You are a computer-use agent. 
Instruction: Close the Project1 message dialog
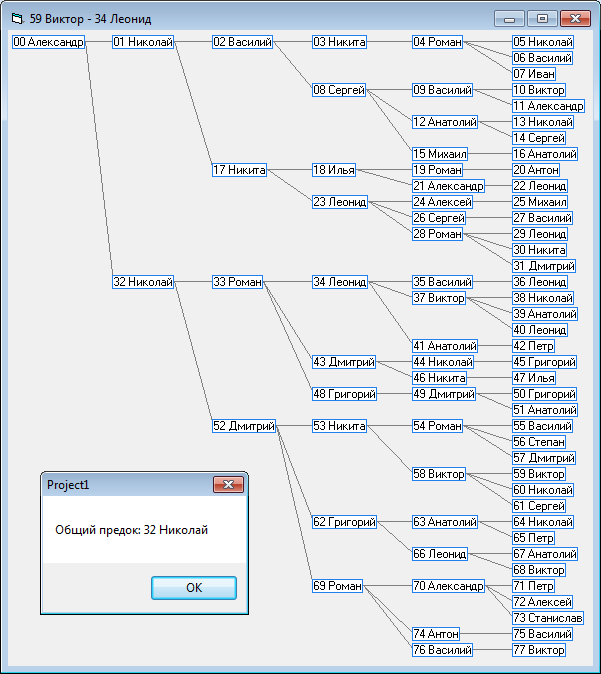coord(229,485)
